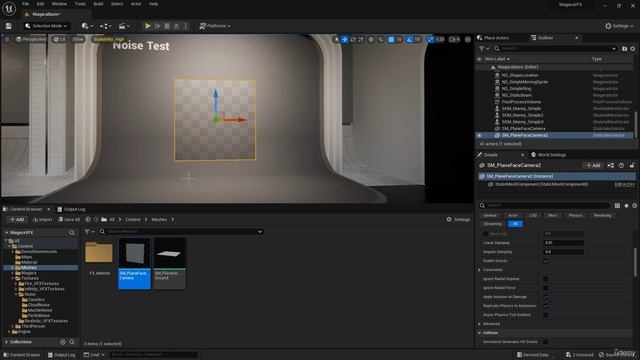Image resolution: width=640 pixels, height=360 pixels.
Task: Click the search icon beside NiagaraVFX
Action: [x=72, y=233]
